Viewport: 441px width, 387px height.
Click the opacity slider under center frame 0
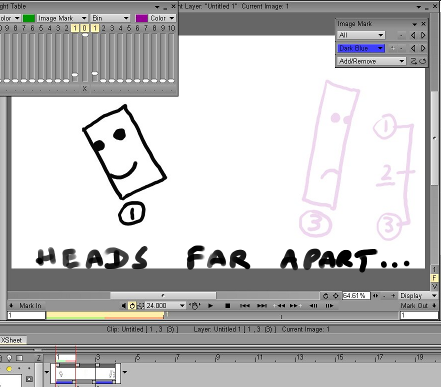(85, 57)
